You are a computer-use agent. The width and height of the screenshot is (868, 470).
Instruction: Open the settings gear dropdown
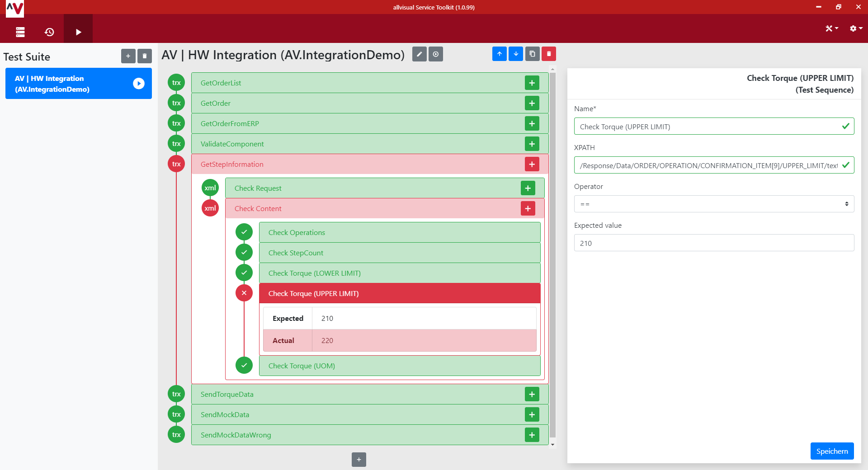[856, 28]
